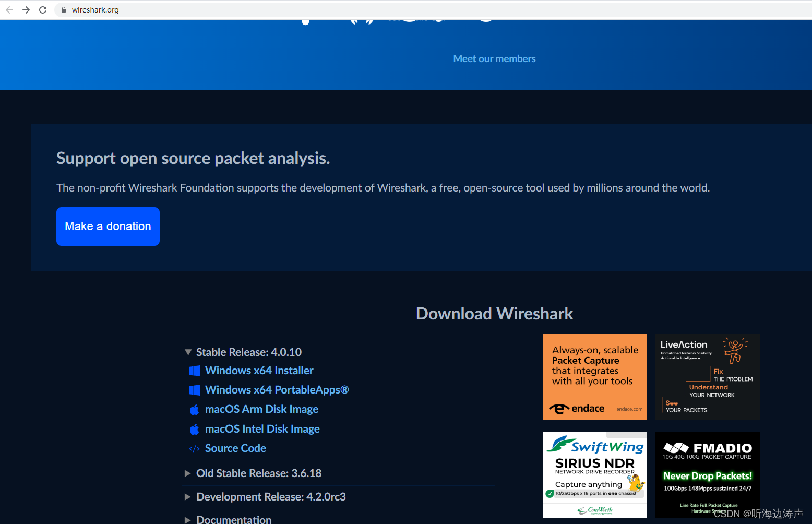This screenshot has width=812, height=524.
Task: Click the Windows logo beside x64 Installer
Action: pos(194,371)
